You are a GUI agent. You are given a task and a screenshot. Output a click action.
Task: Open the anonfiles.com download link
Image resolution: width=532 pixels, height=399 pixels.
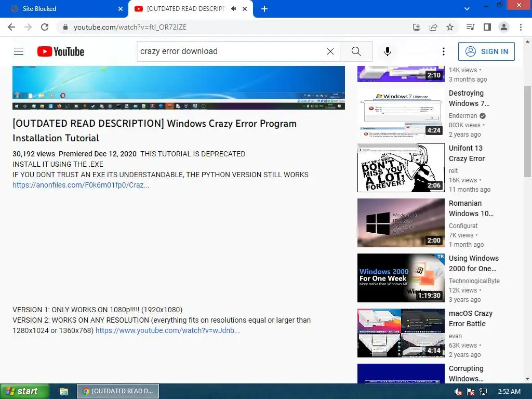[81, 185]
